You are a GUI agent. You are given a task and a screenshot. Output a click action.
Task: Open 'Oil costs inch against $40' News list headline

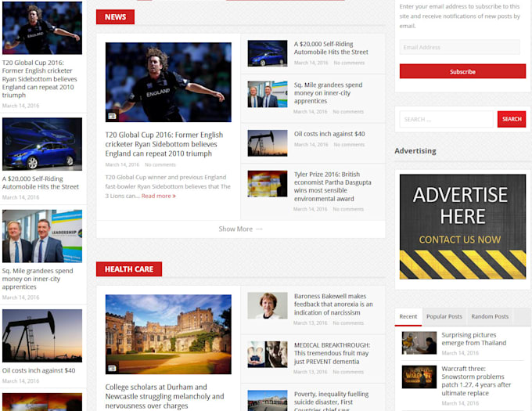(329, 134)
